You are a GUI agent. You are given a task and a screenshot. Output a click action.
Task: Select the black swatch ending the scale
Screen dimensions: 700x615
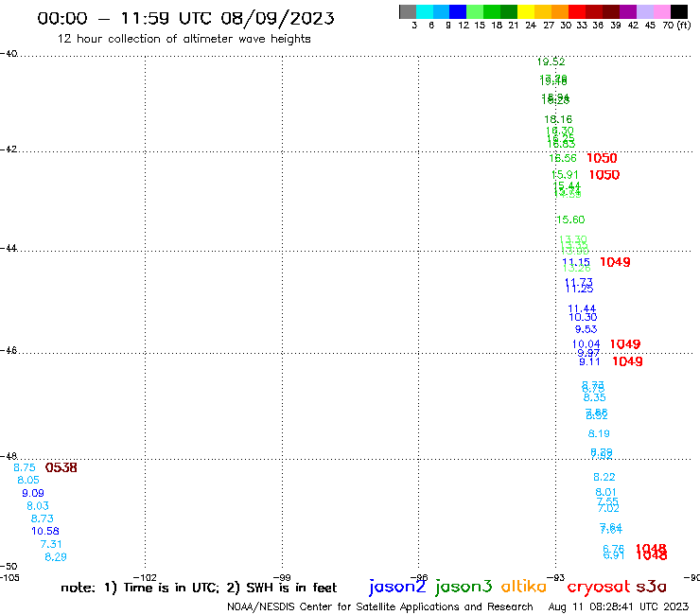pyautogui.click(x=678, y=11)
